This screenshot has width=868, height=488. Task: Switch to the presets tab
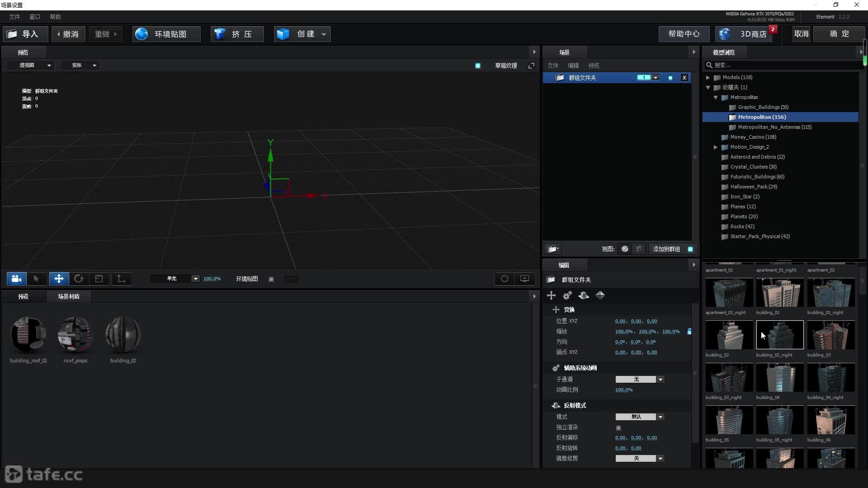point(23,296)
